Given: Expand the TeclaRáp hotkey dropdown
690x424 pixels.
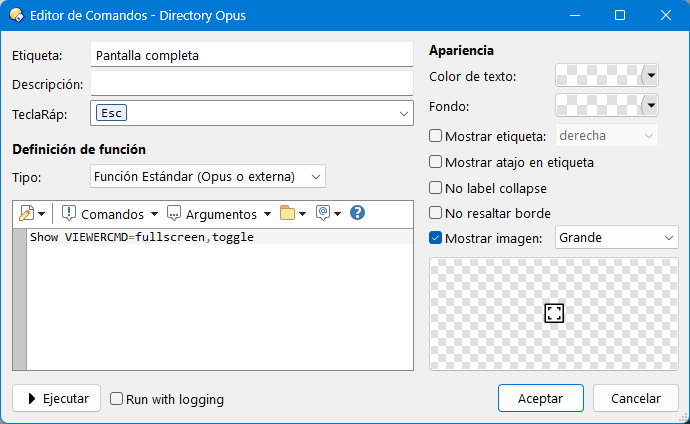Looking at the screenshot, I should pos(404,113).
